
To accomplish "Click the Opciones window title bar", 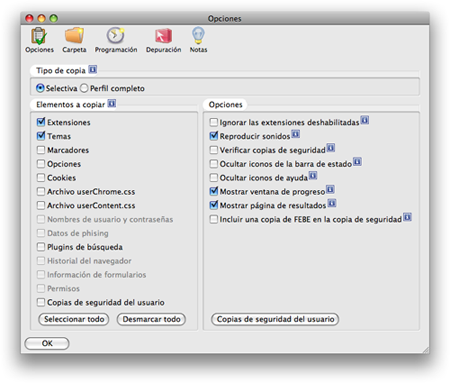I will 225,18.
